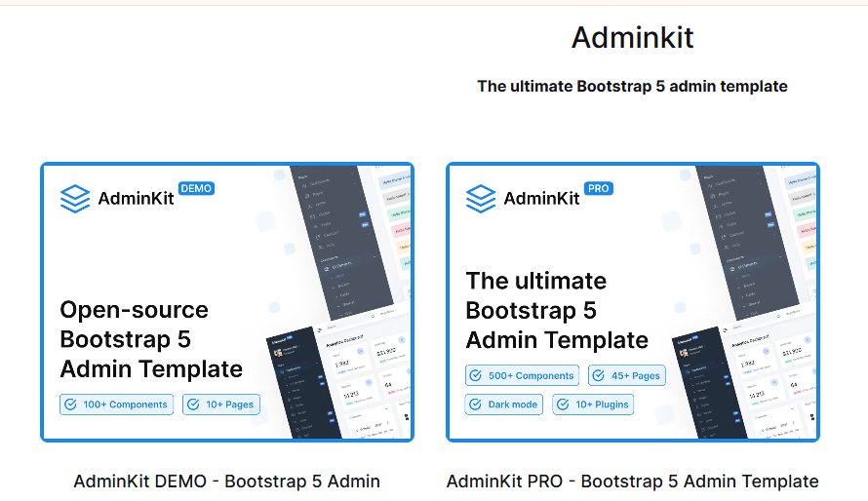Click check icon beside '100+ Components'

point(71,405)
